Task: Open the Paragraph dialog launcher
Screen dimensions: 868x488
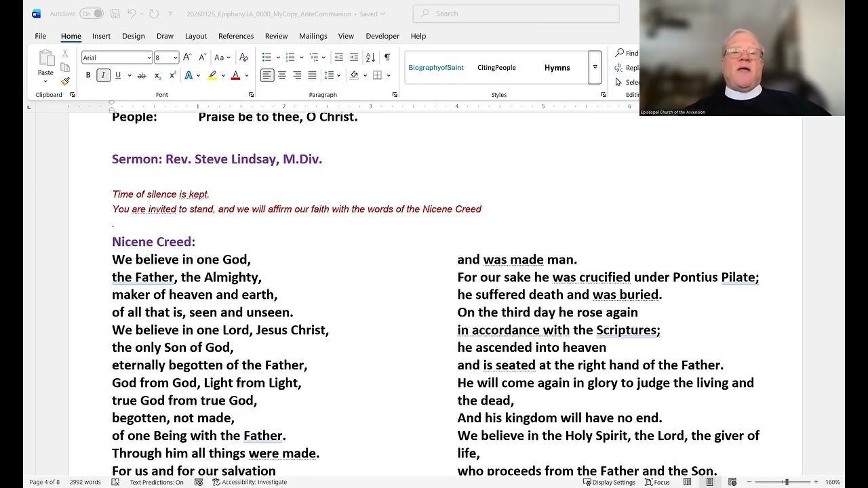Action: pyautogui.click(x=395, y=95)
